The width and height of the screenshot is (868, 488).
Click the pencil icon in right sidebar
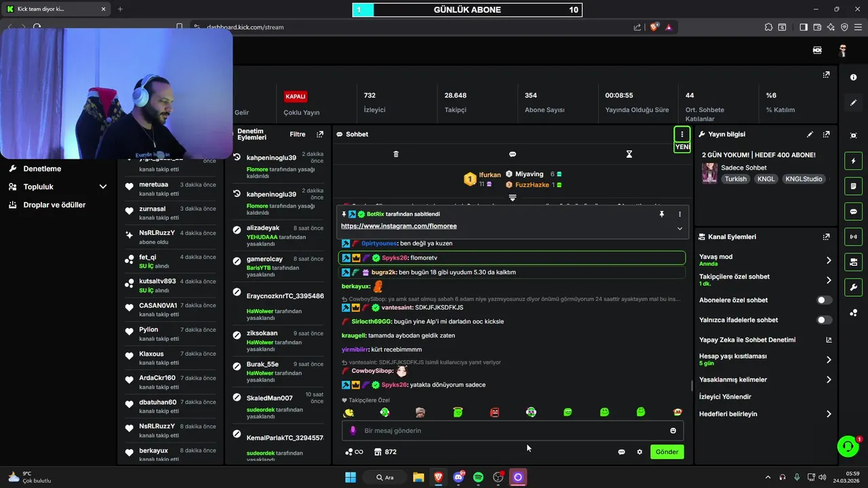(853, 102)
